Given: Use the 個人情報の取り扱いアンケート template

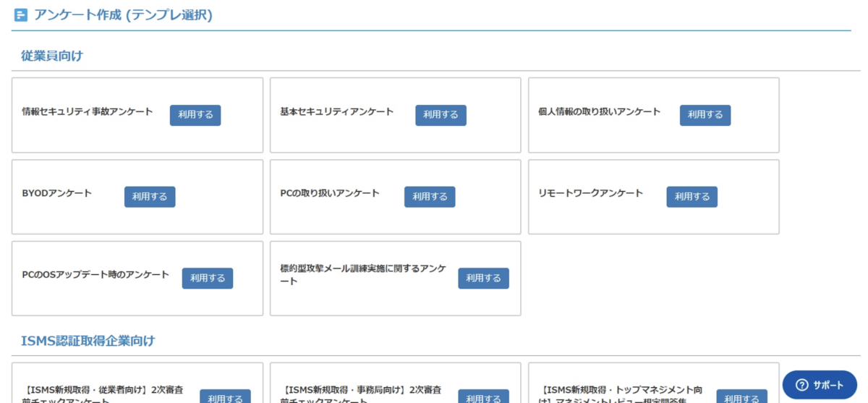Looking at the screenshot, I should (x=705, y=115).
